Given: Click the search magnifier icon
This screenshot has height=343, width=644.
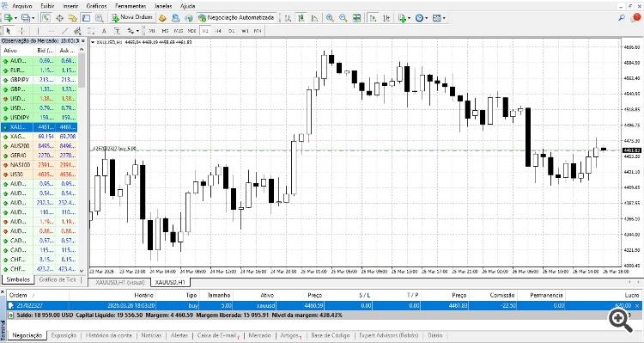Looking at the screenshot, I should (622, 18).
